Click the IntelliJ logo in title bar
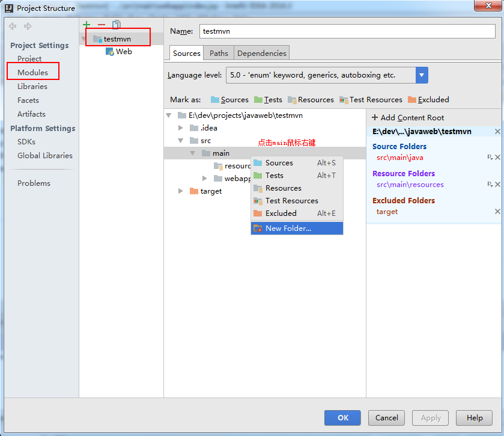504x436 pixels. point(9,8)
